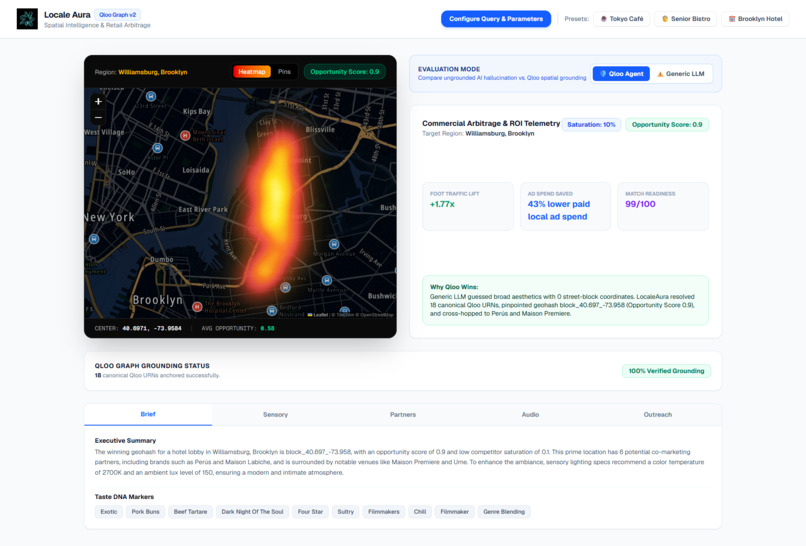Select the Sultry taste marker chip
This screenshot has height=546, width=806.
345,512
